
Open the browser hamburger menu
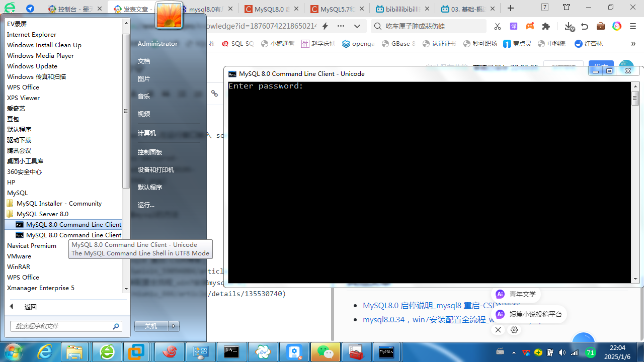pyautogui.click(x=633, y=26)
